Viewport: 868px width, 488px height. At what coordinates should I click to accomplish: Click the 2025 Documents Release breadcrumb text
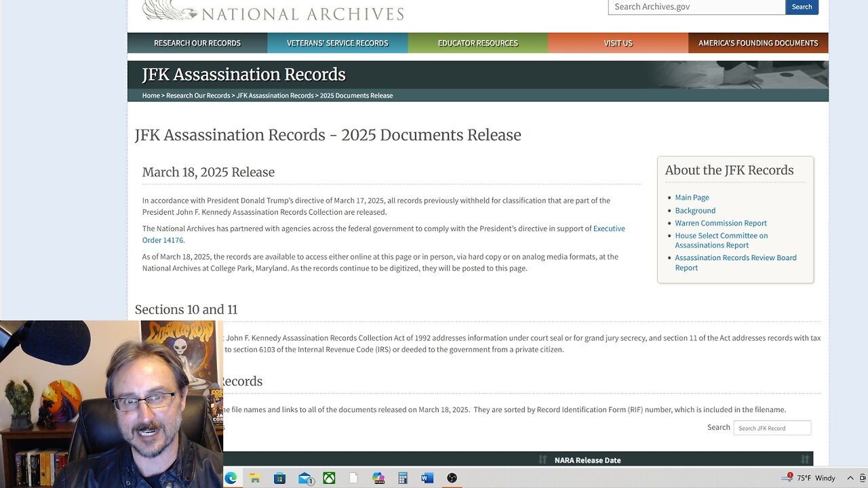[x=356, y=96]
